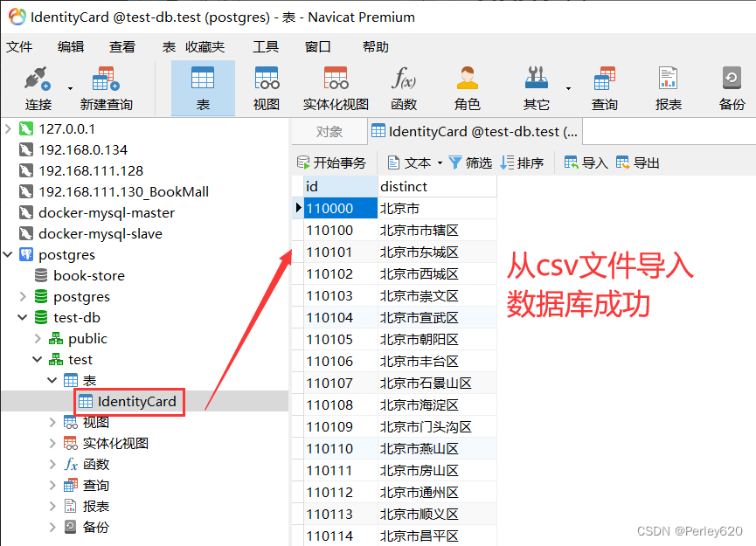This screenshot has width=756, height=546.
Task: Open the View (视图) toolbar icon
Action: [x=267, y=89]
